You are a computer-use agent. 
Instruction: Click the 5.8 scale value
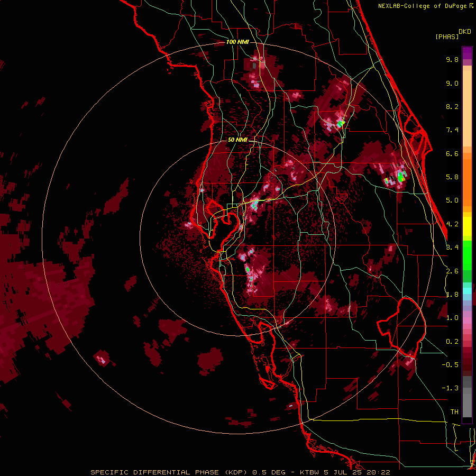(452, 177)
